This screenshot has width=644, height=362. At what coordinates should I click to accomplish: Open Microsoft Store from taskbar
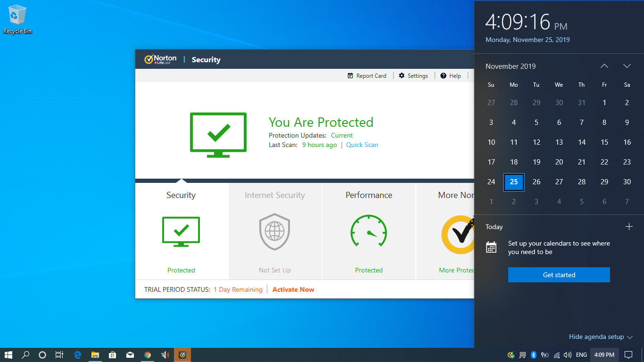click(113, 355)
